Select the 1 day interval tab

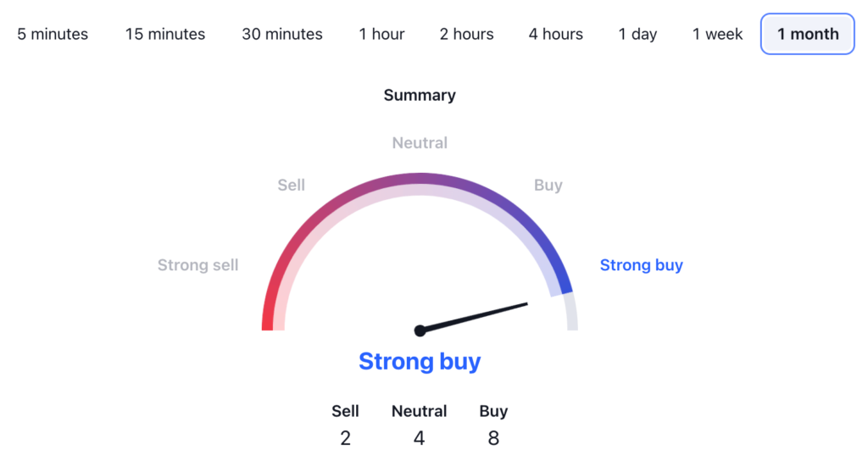(x=637, y=35)
